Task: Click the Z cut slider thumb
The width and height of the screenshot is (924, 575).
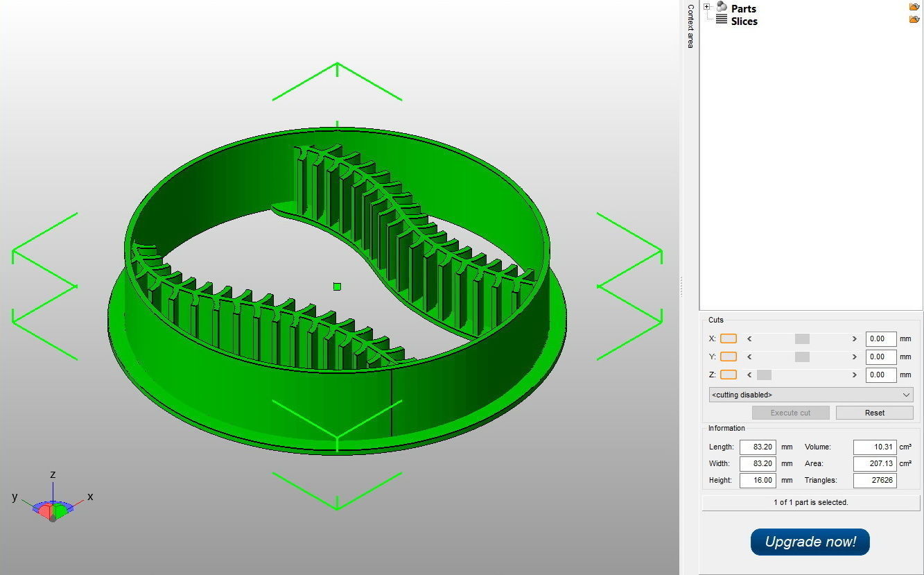Action: (764, 375)
